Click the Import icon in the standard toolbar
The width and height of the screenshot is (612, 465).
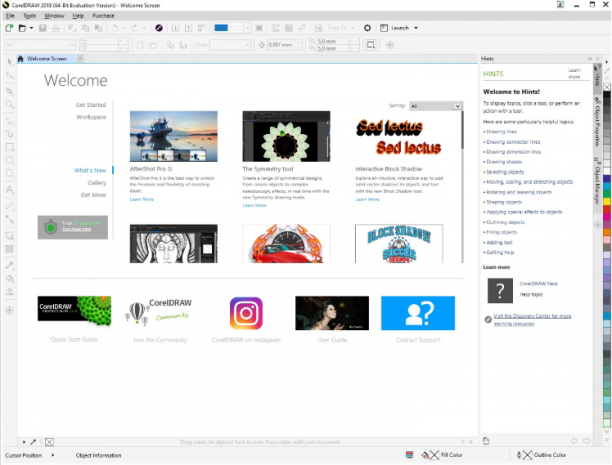[175, 28]
